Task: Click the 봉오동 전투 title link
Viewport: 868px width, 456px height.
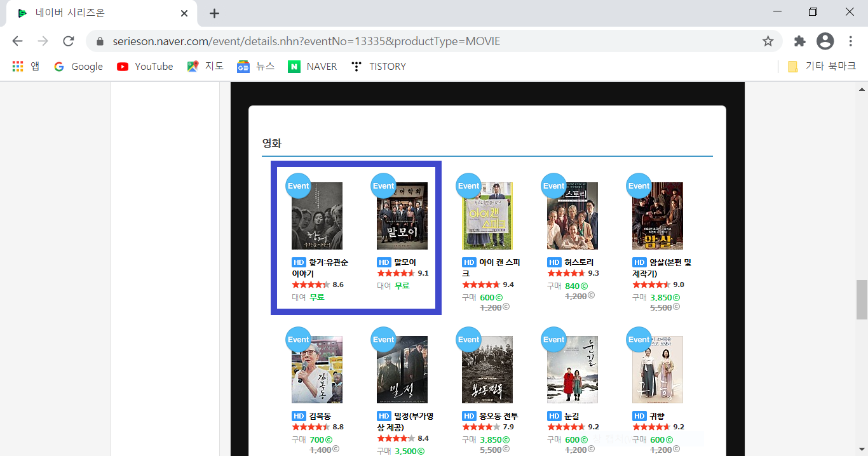Action: coord(499,416)
